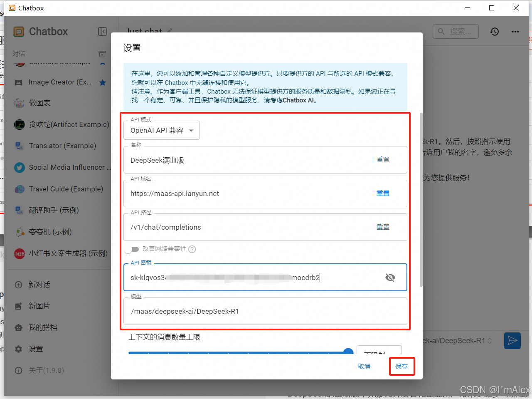Click the info icon beside 关于
This screenshot has width=532, height=399.
(x=19, y=370)
